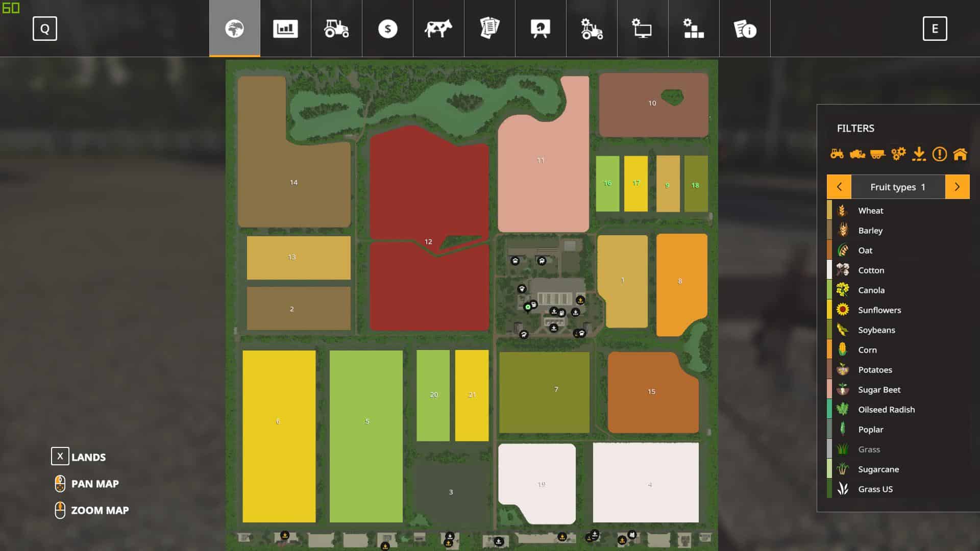Toggle Wheat fruit type visibility
Screen dimensions: 980x551
pos(870,211)
